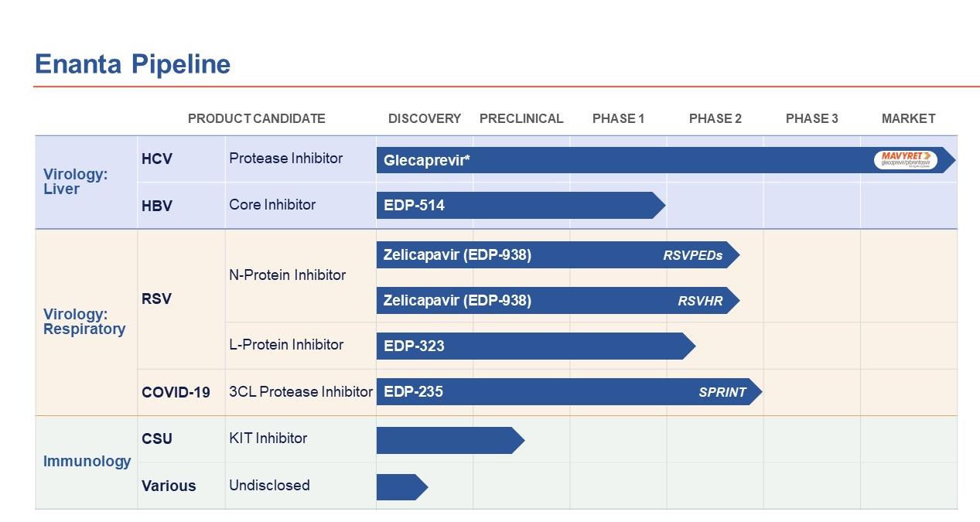Screen dimensions: 980x522
Task: Select the Zelicapavir bar labeled RSVPEDs
Action: pos(557,254)
